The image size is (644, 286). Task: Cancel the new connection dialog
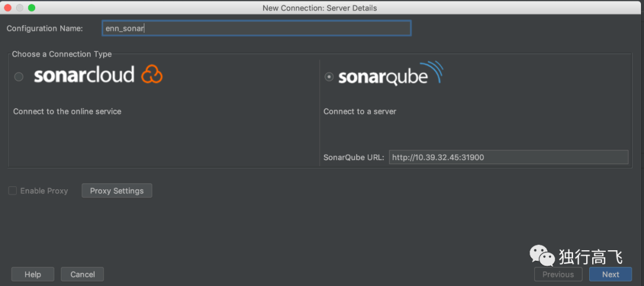click(82, 274)
